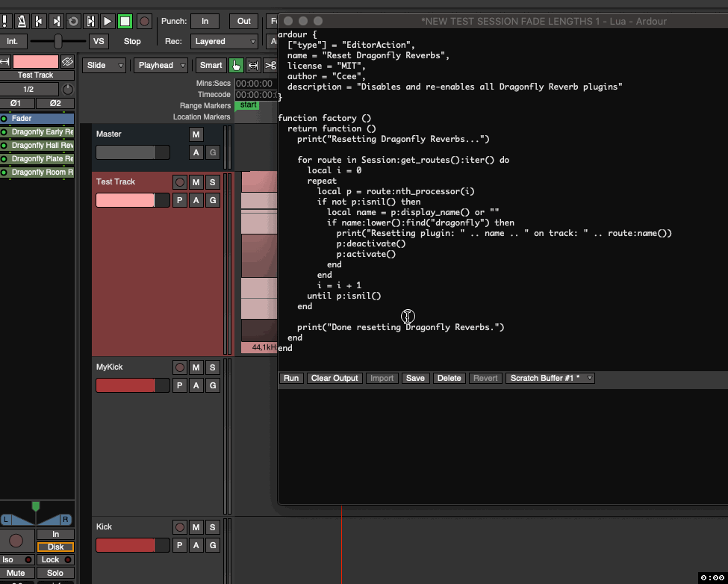Jump to session start with transport icon
Image resolution: width=728 pixels, height=584 pixels.
tap(39, 21)
